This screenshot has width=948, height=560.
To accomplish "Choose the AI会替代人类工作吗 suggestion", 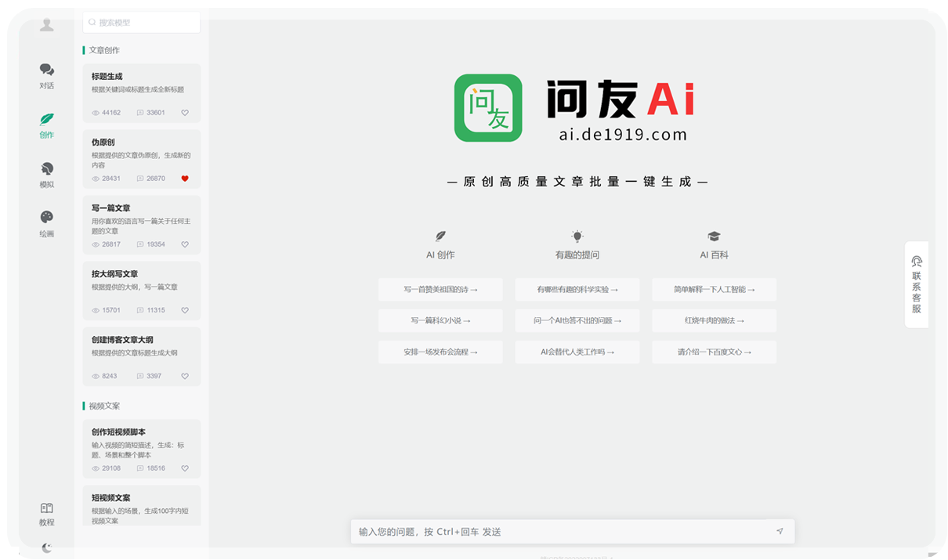I will click(577, 352).
